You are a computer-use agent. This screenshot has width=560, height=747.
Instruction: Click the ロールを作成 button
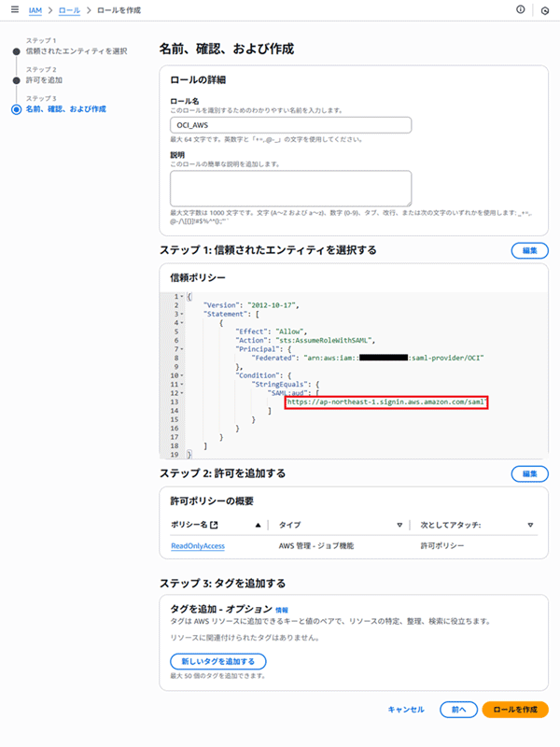[x=515, y=710]
